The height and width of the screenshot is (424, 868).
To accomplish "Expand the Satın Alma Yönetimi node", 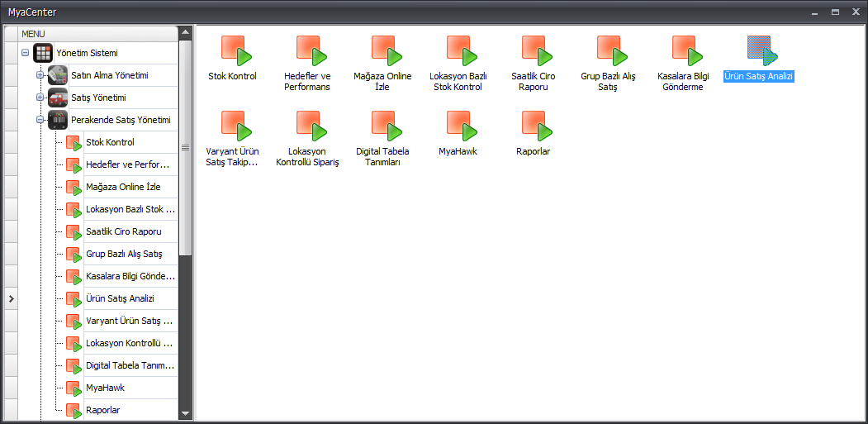I will 40,75.
